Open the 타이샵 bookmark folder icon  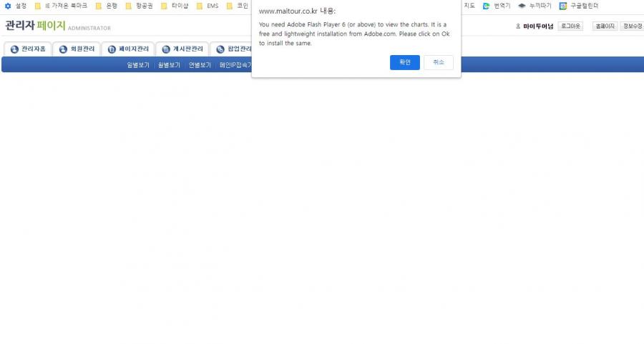click(x=165, y=6)
